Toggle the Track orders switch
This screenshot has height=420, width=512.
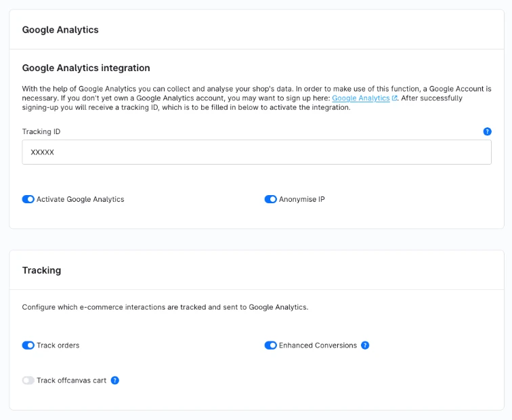[28, 345]
